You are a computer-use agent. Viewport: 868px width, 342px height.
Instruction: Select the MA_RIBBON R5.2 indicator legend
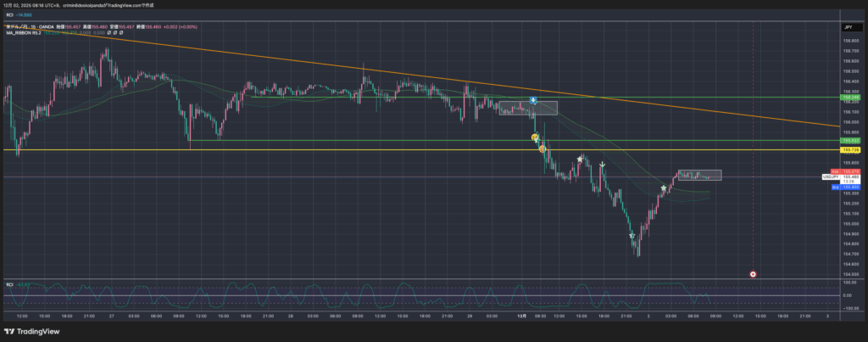(23, 34)
